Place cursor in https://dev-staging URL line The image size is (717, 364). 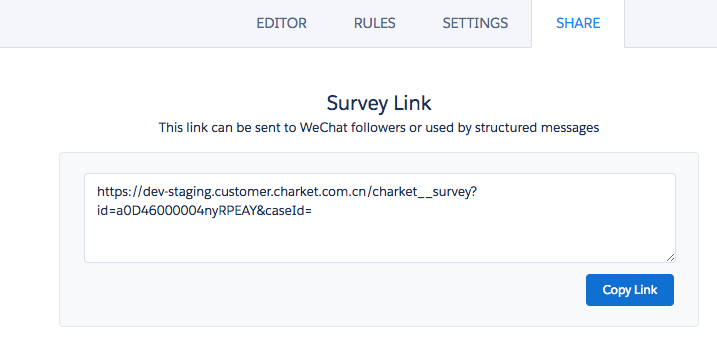[287, 192]
